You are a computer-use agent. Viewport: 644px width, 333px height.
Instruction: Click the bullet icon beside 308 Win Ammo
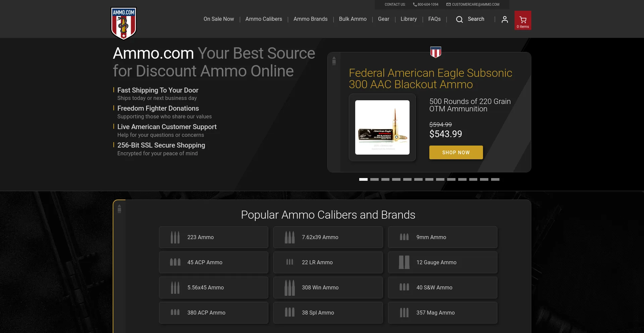(289, 287)
